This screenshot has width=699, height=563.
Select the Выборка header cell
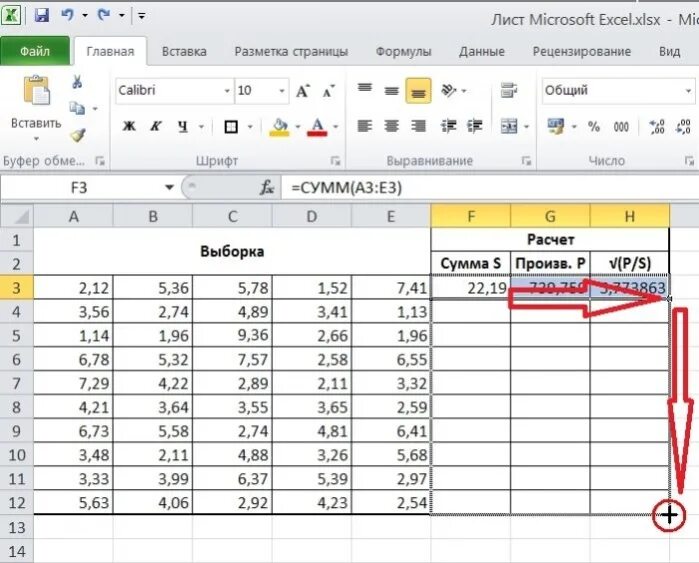coord(232,251)
